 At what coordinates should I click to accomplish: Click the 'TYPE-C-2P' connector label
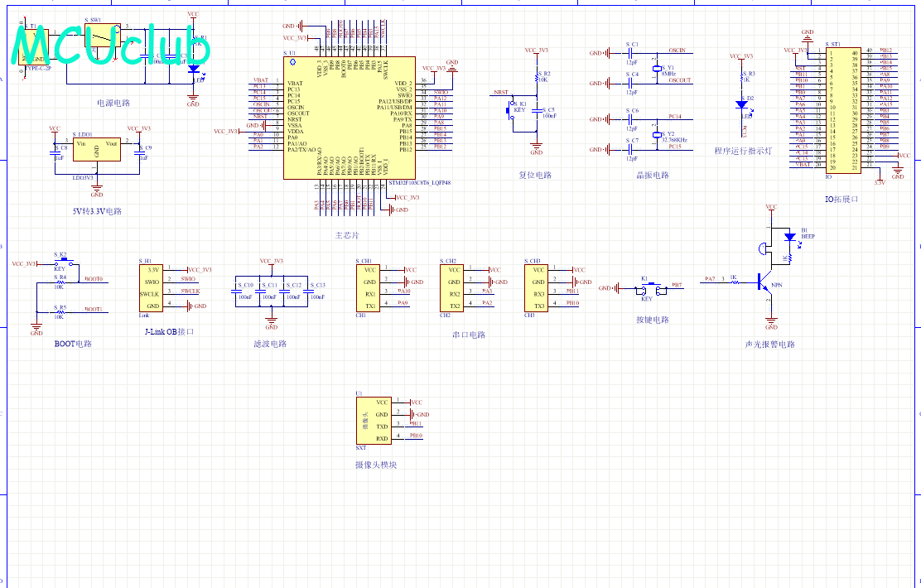pos(37,68)
